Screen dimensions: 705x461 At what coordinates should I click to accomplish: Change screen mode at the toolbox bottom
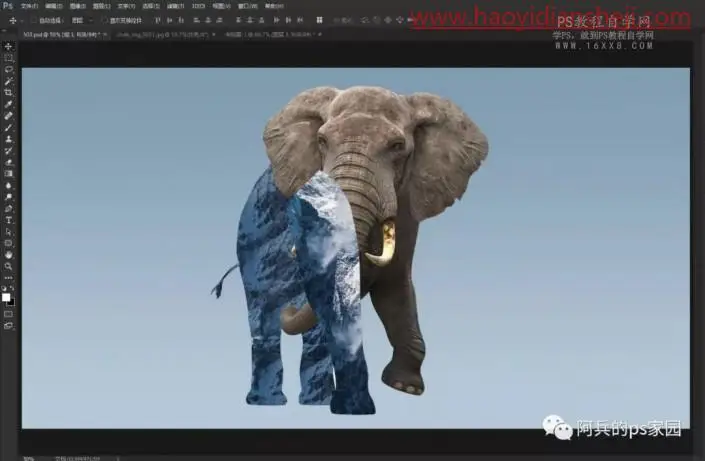point(8,326)
